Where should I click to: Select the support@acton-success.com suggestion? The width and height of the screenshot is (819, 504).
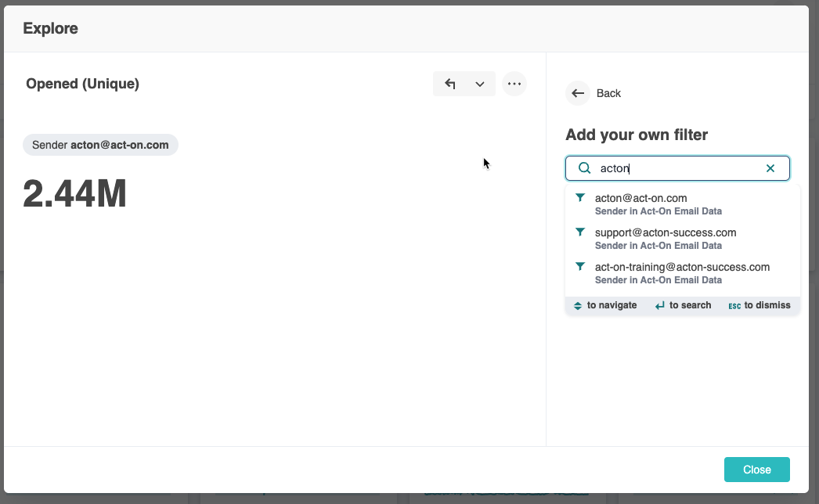(x=665, y=232)
